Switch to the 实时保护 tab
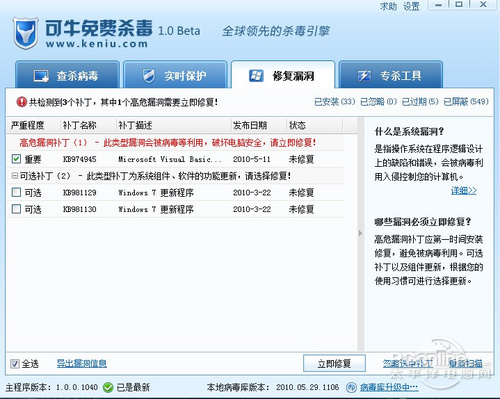Screen dimensions: 500x399 click(175, 74)
